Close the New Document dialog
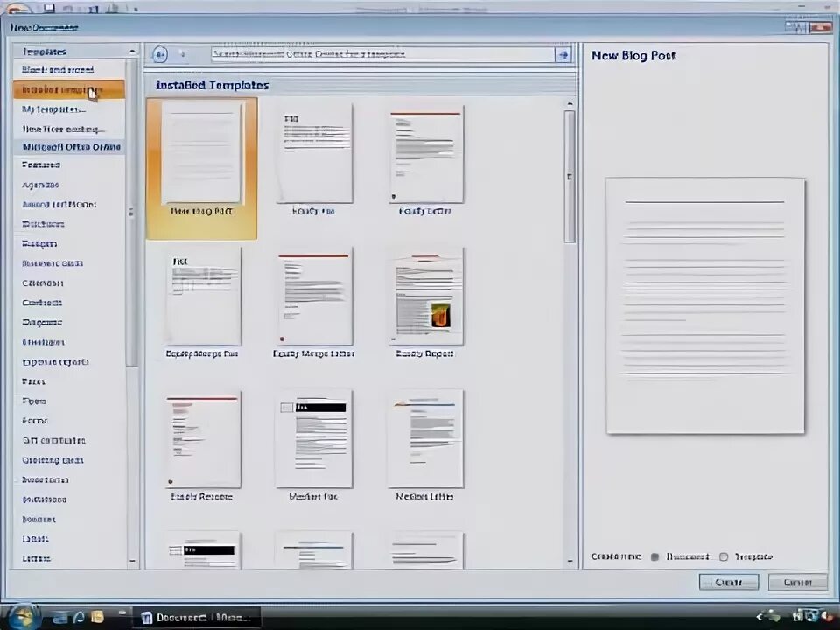The image size is (840, 630). (821, 27)
